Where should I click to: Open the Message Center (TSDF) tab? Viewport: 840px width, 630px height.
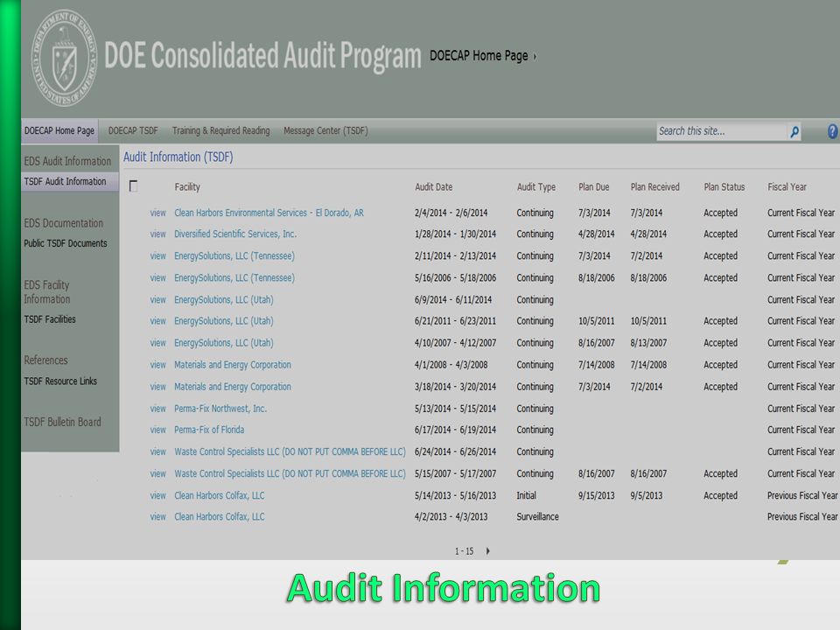pyautogui.click(x=325, y=130)
